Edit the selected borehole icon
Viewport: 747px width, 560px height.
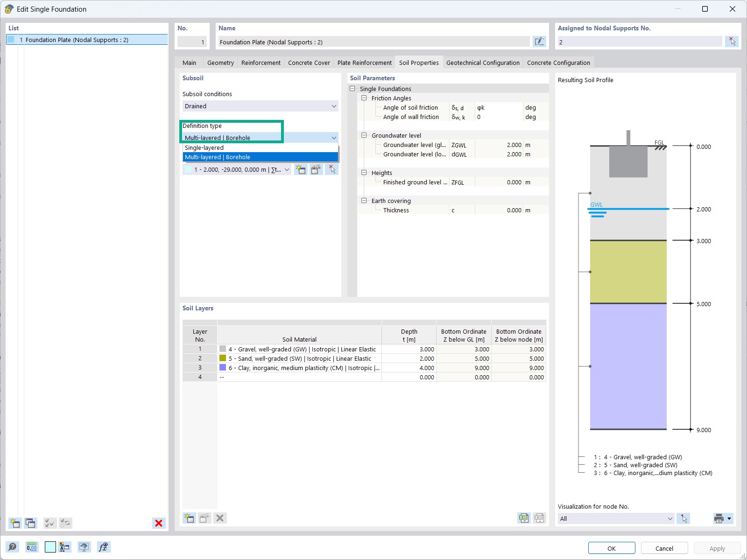316,169
